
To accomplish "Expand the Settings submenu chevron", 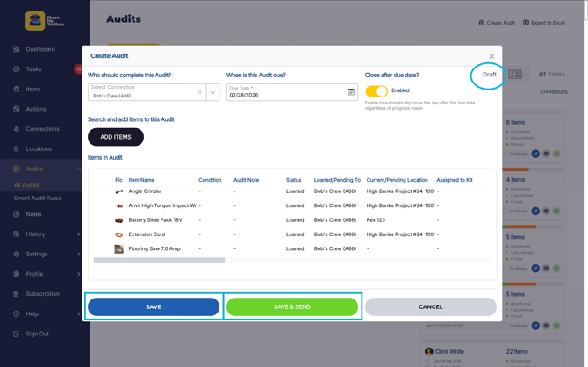I will 79,254.
